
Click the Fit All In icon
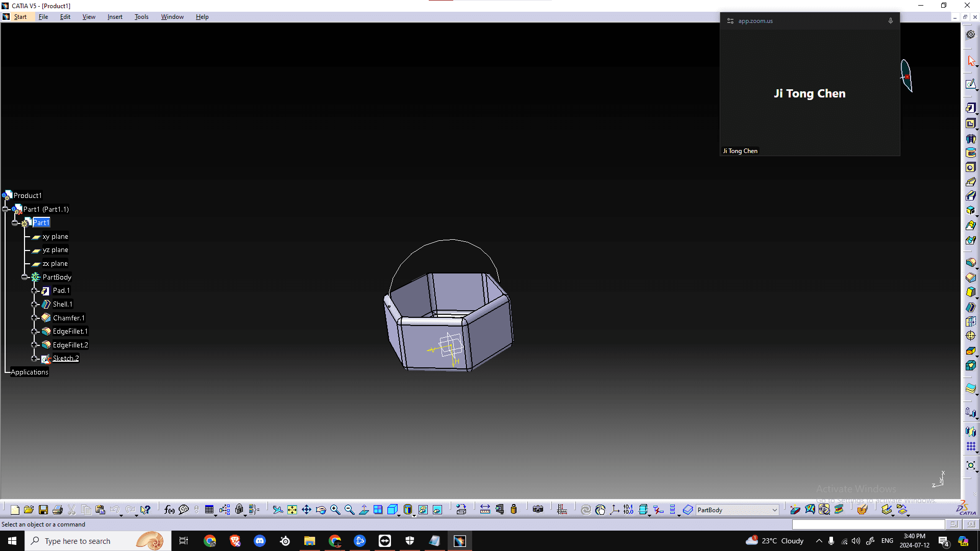tap(292, 509)
